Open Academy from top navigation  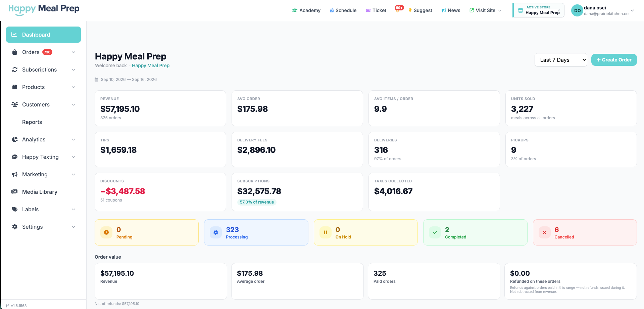(306, 10)
